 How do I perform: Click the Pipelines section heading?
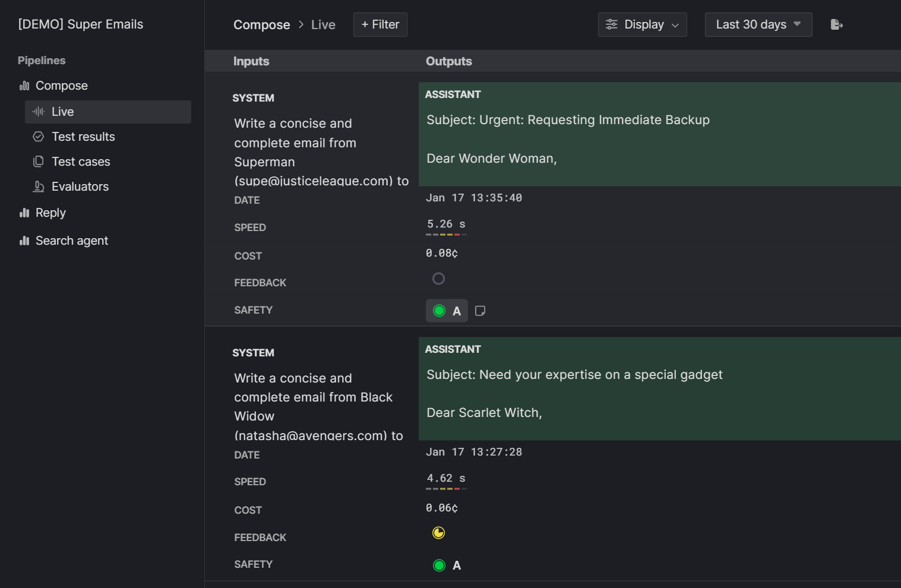pos(42,61)
